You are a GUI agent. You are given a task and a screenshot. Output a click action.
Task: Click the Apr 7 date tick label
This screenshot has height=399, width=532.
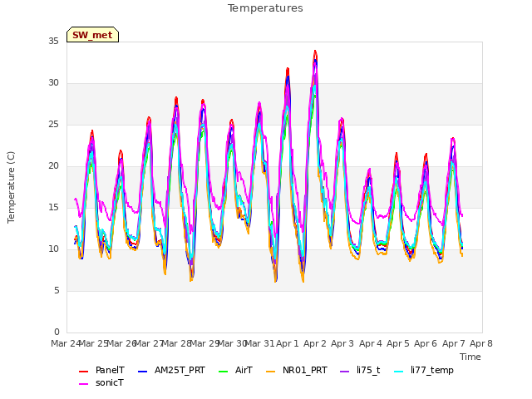click(454, 343)
